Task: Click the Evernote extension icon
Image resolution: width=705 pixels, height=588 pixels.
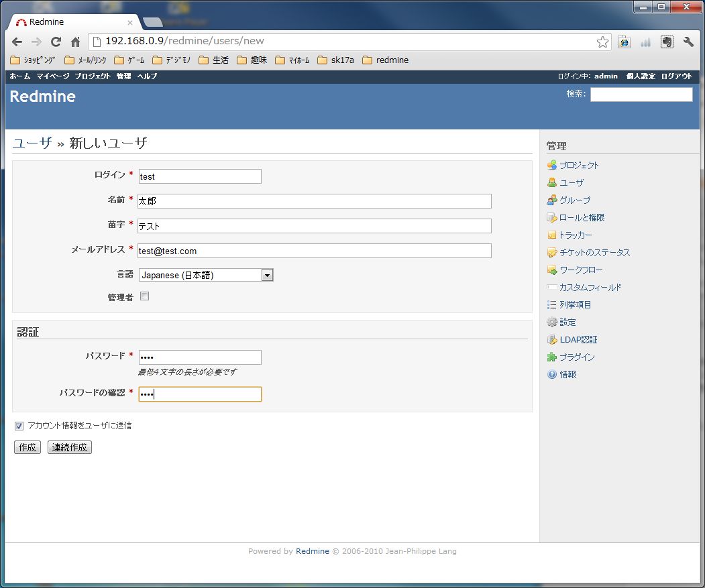Action: [x=667, y=42]
